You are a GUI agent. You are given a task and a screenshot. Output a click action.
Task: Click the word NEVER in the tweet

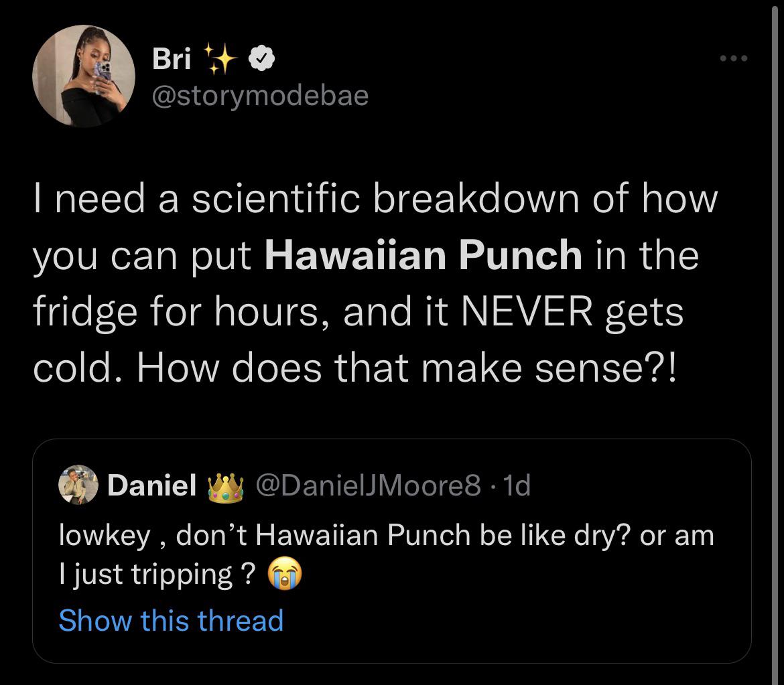(x=516, y=311)
